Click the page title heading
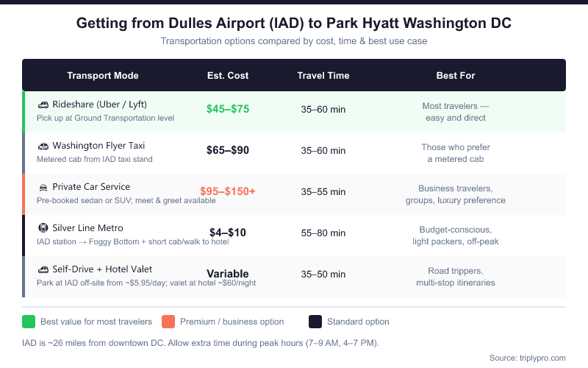This screenshot has height=368, width=588. tap(294, 24)
